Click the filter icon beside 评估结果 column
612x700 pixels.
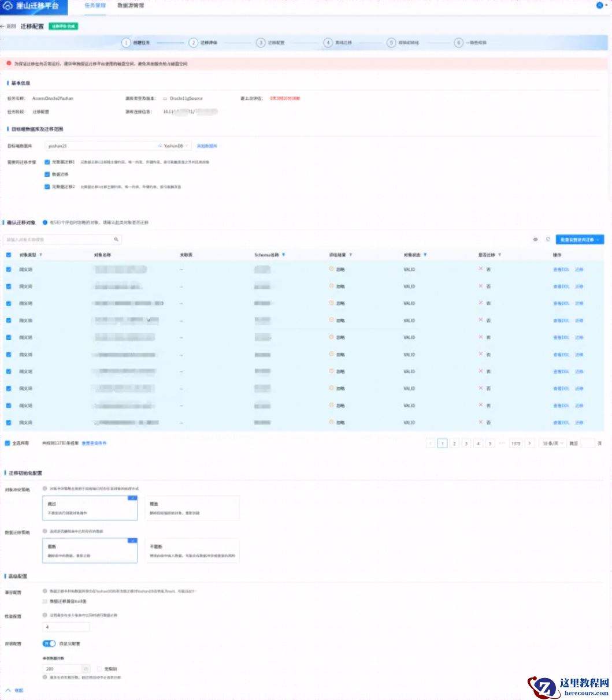click(x=351, y=255)
